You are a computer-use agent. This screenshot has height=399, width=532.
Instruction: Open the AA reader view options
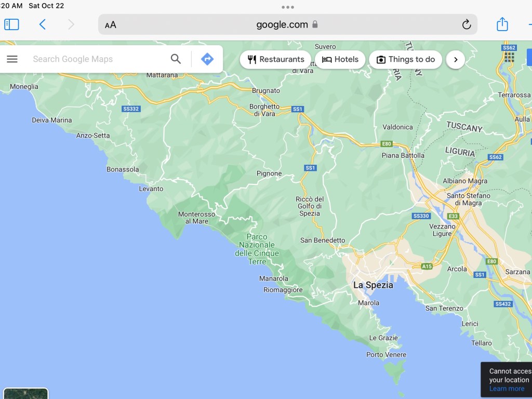coord(111,25)
